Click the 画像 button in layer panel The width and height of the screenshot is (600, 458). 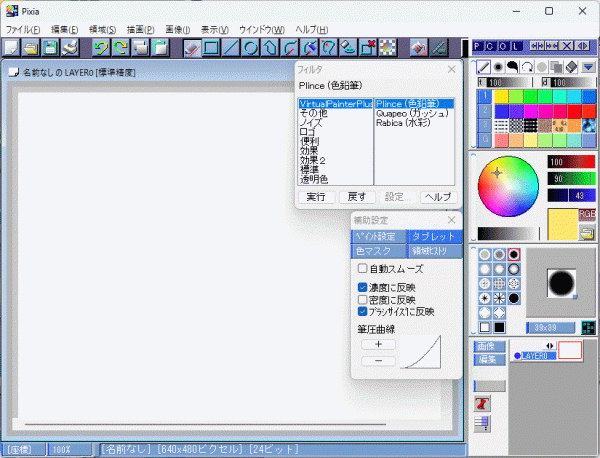489,346
